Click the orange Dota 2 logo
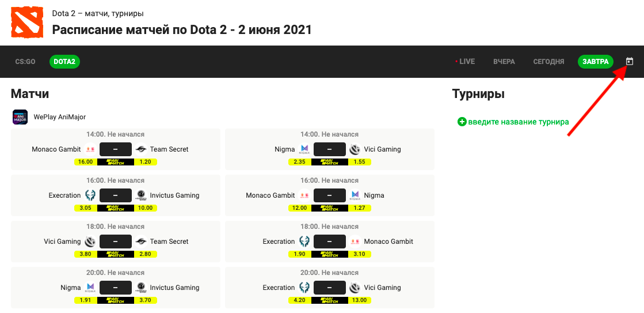 point(26,22)
